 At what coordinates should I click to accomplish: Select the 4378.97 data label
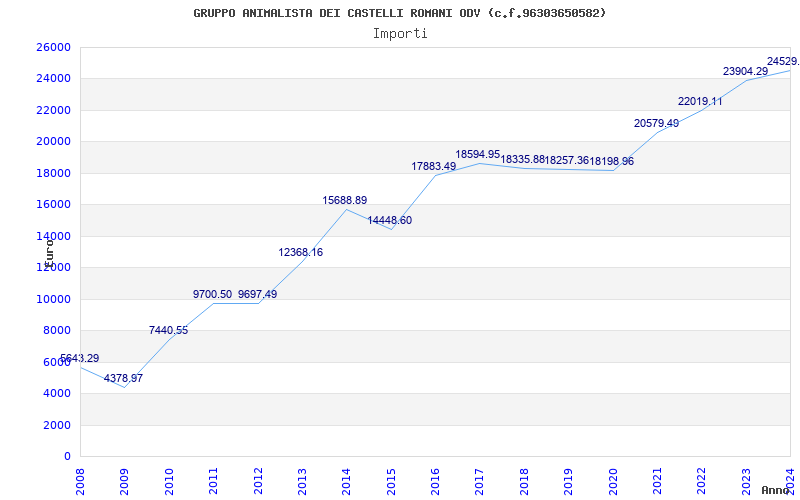123,379
